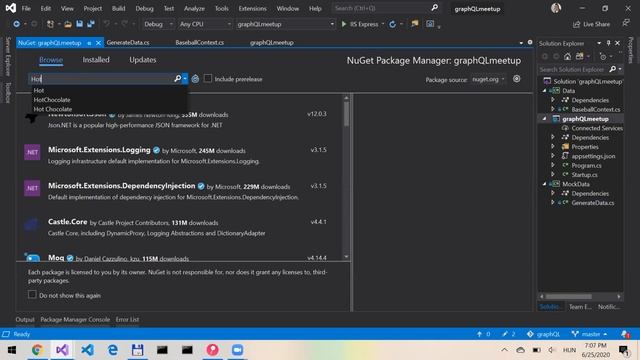Click the open file folder toolbar icon
Viewport: 640px width, 360px height.
[68, 24]
